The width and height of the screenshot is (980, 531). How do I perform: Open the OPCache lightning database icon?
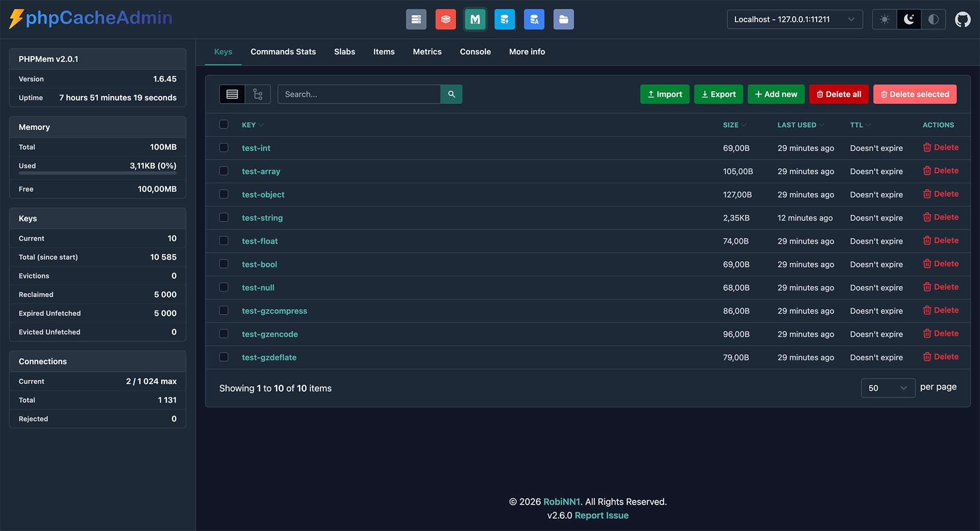504,19
